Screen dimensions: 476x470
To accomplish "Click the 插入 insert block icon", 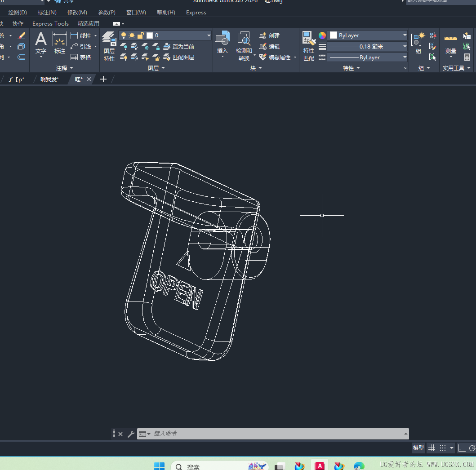I will (x=222, y=43).
